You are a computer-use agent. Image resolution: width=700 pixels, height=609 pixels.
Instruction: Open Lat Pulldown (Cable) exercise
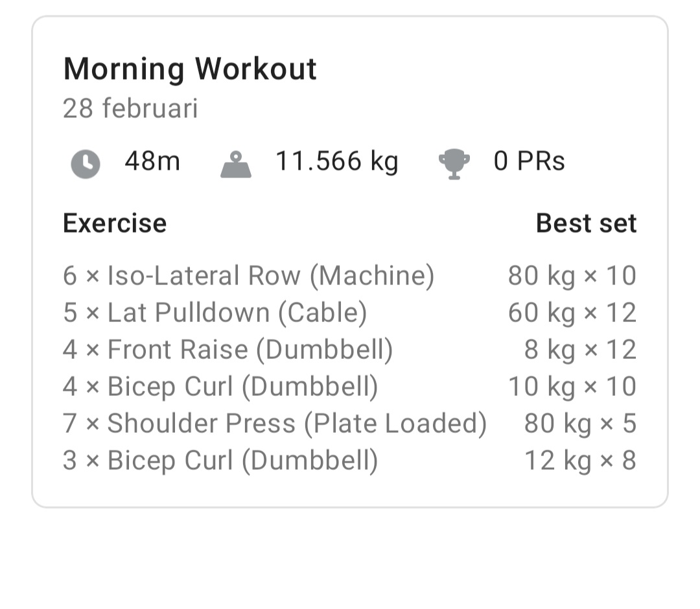click(x=215, y=312)
